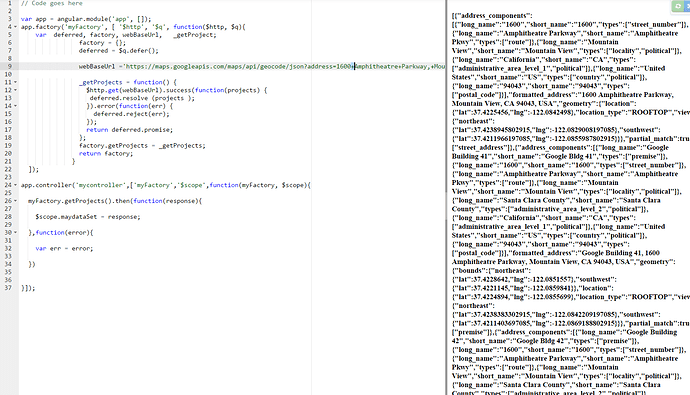Screen dimensions: 690x395
Task: Fold the getProjects().then block at line 26
Action: [15, 201]
